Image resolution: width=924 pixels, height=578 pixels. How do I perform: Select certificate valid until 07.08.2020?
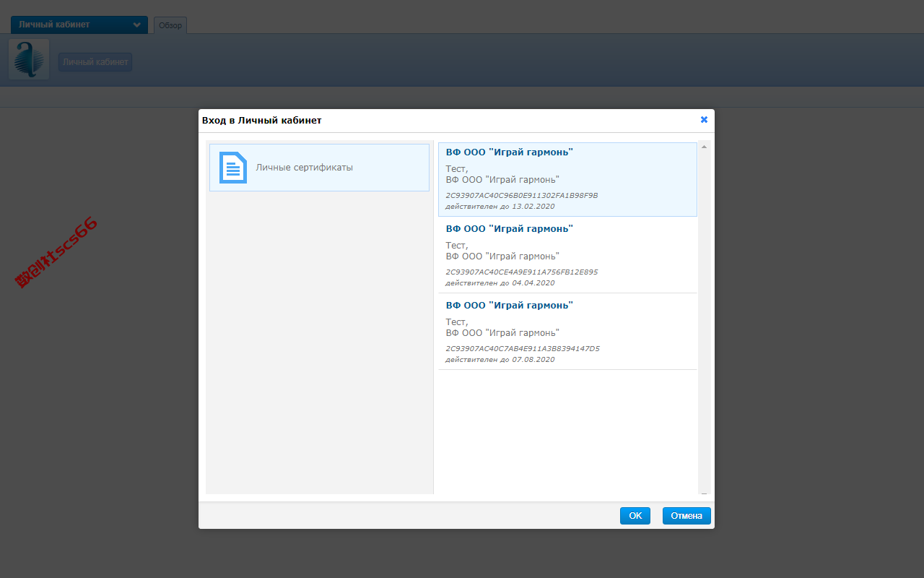click(x=567, y=332)
